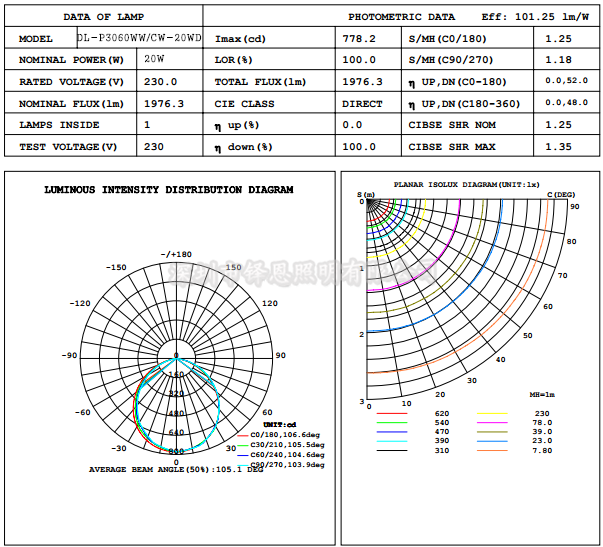603x547 pixels.
Task: Select the '20W' nominal power value
Action: (x=154, y=59)
